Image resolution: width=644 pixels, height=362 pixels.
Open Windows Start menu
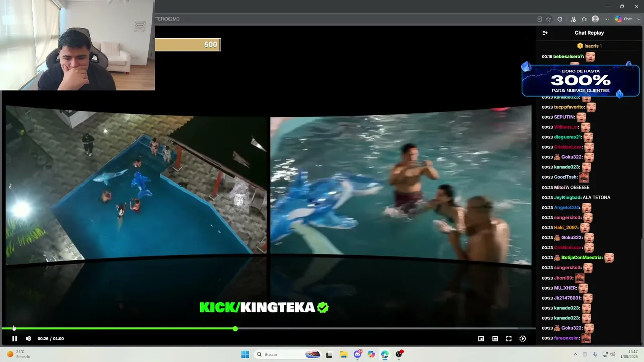pos(245,354)
